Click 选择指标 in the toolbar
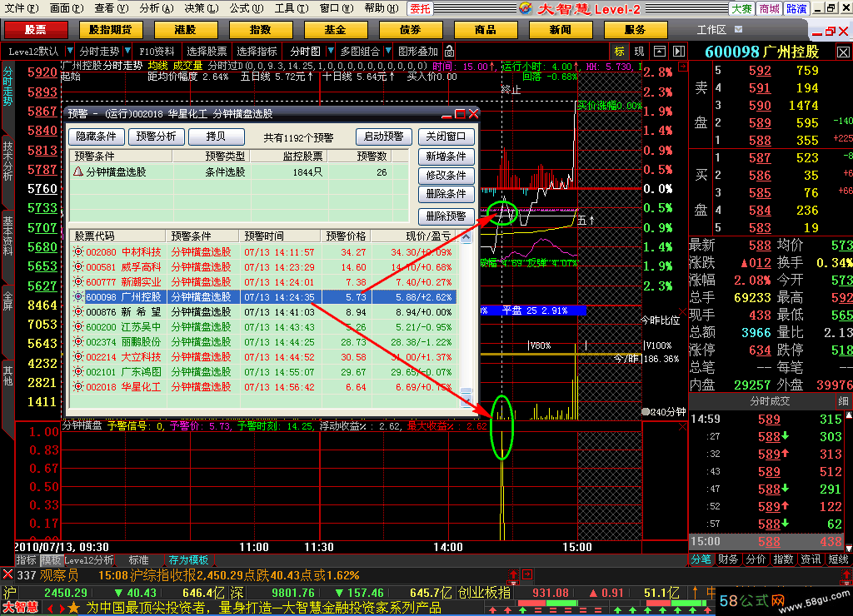Screen dimensions: 853x616 (257, 51)
